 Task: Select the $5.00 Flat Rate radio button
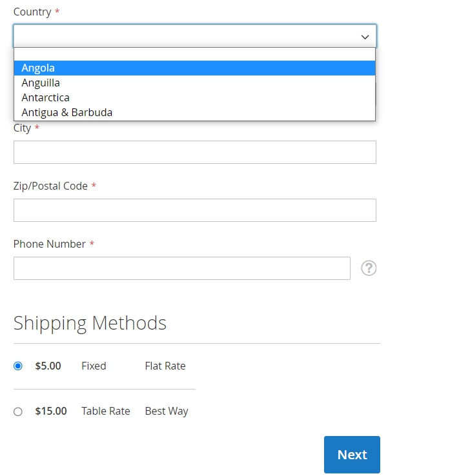coord(18,366)
